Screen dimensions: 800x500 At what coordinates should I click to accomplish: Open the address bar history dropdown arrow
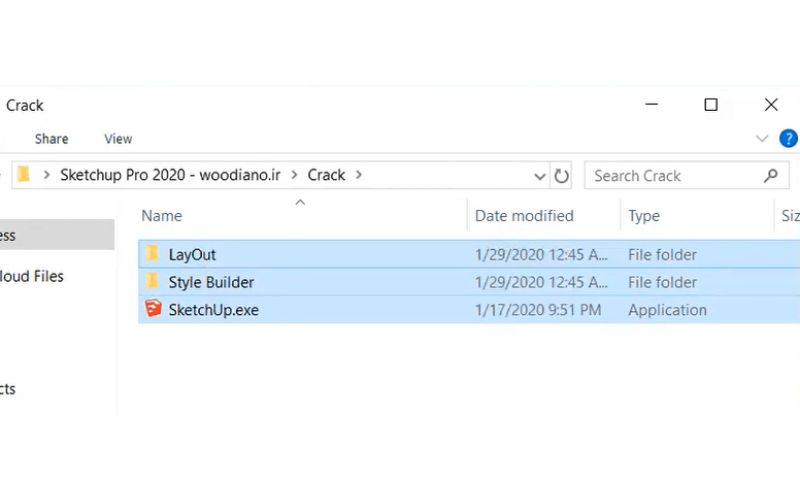pos(539,177)
